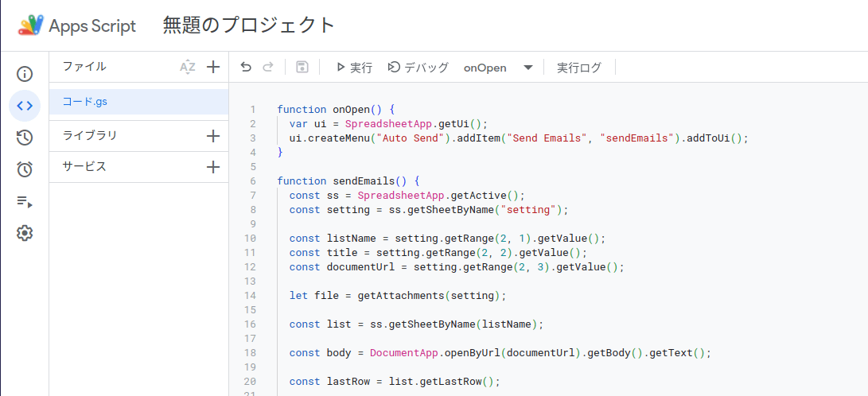Viewport: 868px width, 396px height.
Task: Click the undo arrow in toolbar
Action: (x=246, y=68)
